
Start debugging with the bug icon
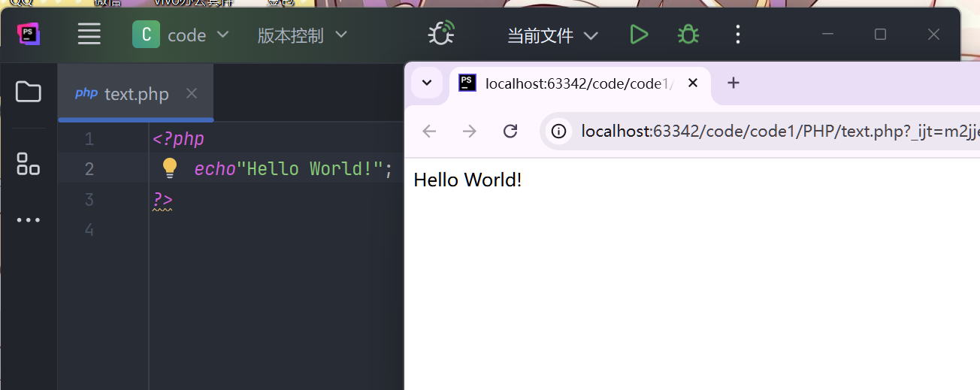pos(688,35)
